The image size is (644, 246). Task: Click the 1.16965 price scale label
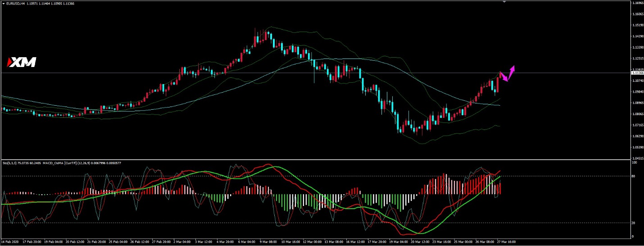[x=637, y=3]
